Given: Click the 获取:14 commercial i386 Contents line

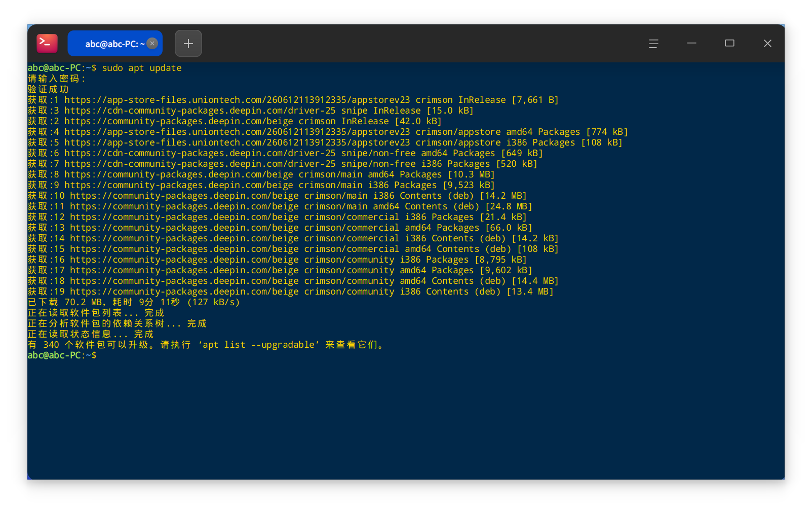Looking at the screenshot, I should 293,238.
